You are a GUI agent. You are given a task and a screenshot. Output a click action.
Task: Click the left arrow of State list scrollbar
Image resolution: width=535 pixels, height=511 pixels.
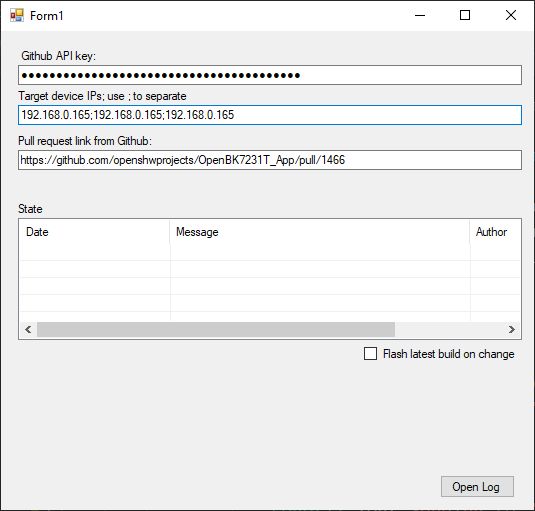[28, 330]
